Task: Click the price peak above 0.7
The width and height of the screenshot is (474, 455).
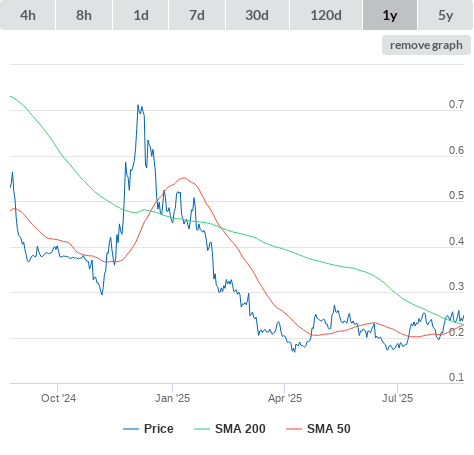Action: [138, 106]
